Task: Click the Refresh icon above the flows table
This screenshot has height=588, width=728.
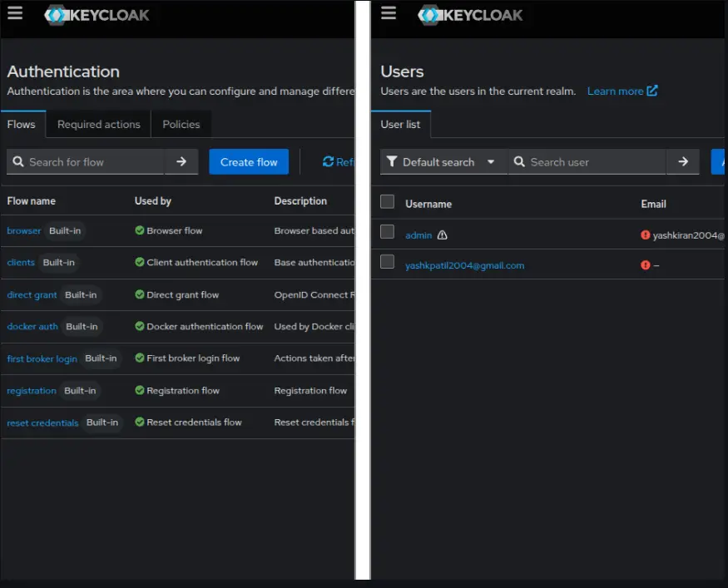Action: tap(330, 161)
